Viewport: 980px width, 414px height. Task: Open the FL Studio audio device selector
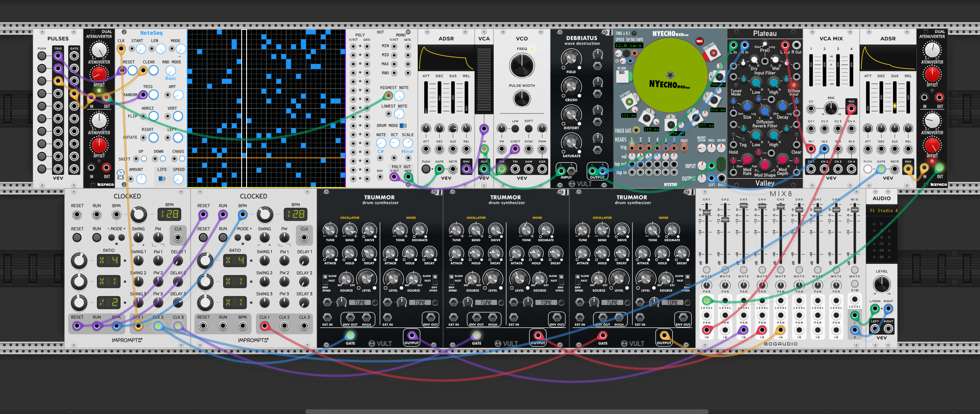click(x=882, y=211)
